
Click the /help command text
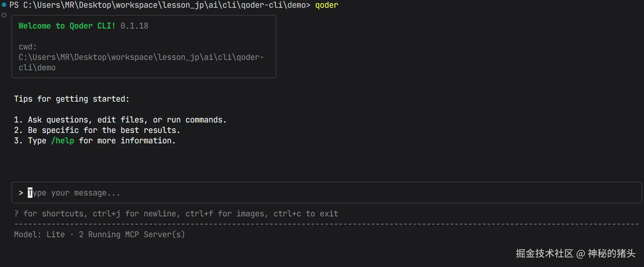[63, 141]
